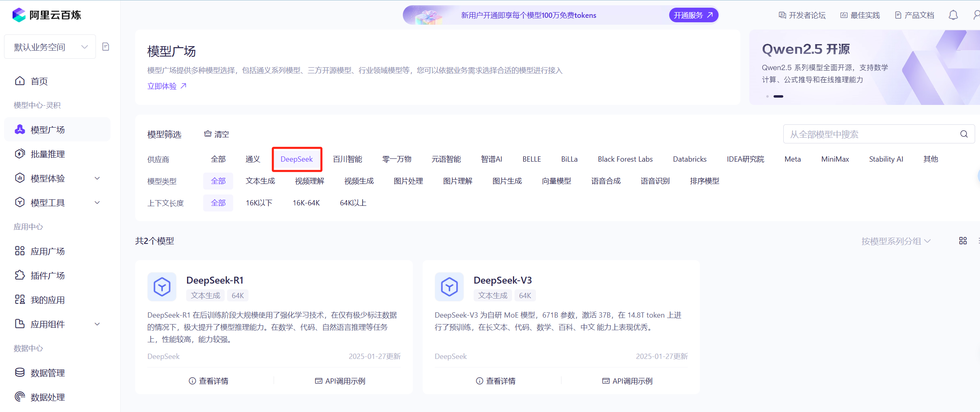Click the 阿里云百炼 logo

click(47, 15)
